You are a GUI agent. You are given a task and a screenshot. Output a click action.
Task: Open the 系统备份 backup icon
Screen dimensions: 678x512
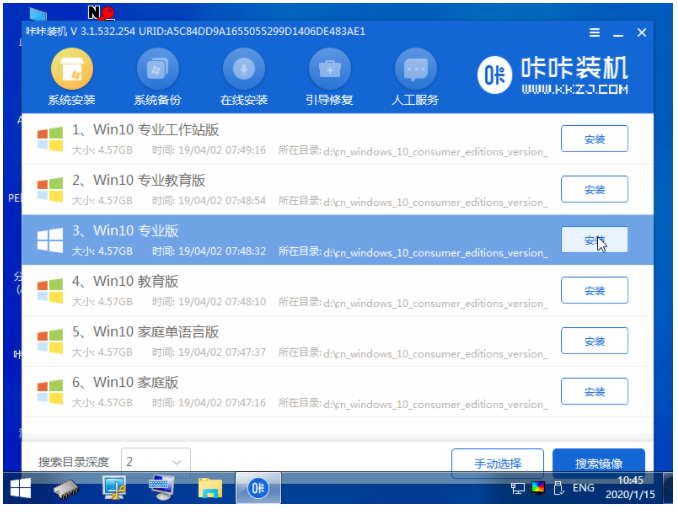tap(157, 70)
